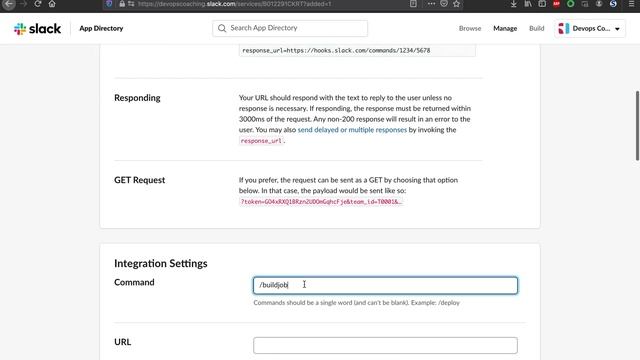Image resolution: width=640 pixels, height=360 pixels.
Task: Click the 'Integration Settings' heading
Action: click(x=161, y=264)
